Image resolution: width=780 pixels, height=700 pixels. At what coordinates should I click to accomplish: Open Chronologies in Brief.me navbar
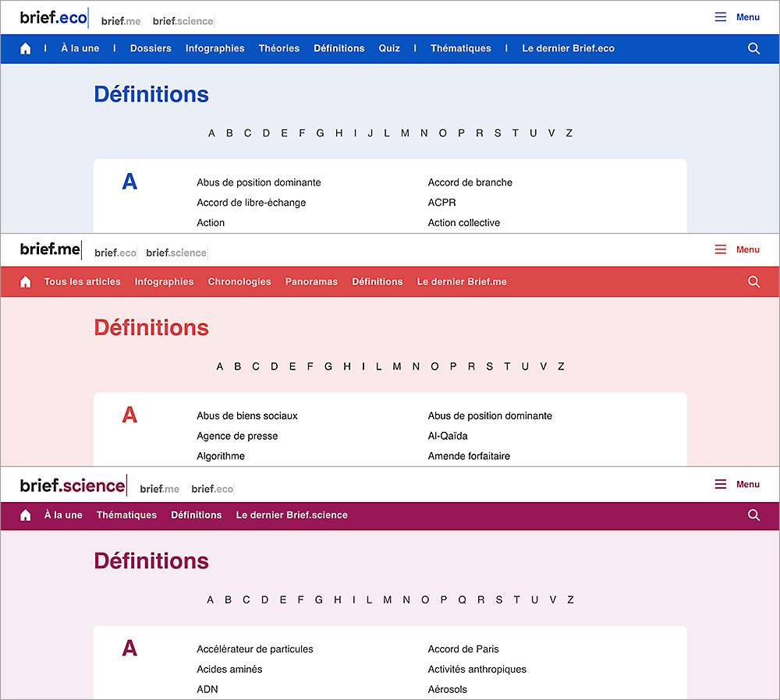point(239,282)
